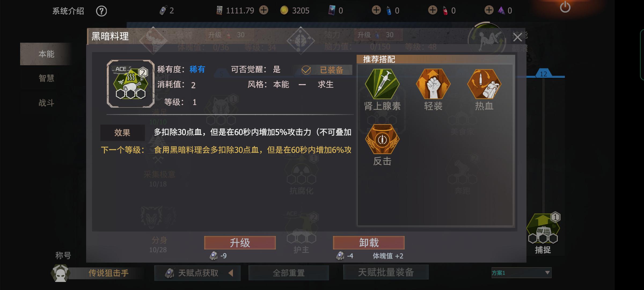Toggle the 已装备 equipped checkbox

306,70
